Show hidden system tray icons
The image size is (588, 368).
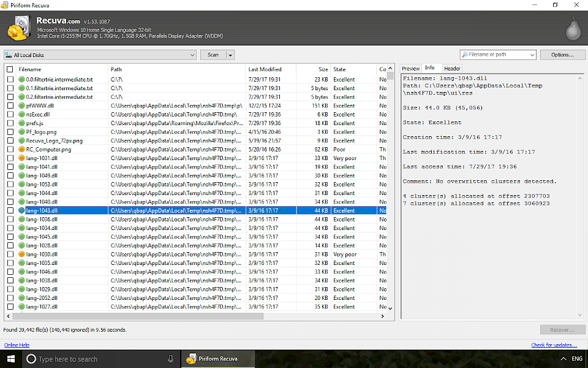pyautogui.click(x=563, y=359)
